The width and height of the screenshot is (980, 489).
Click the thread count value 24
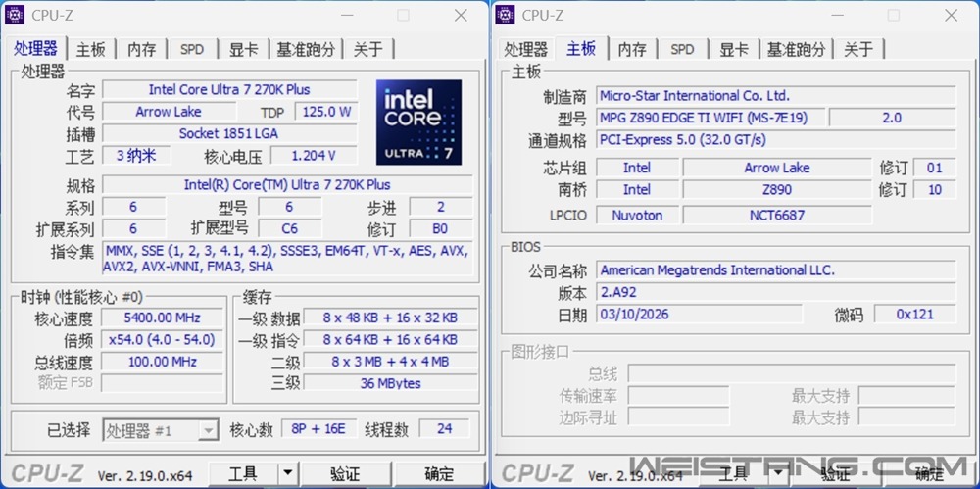click(444, 428)
